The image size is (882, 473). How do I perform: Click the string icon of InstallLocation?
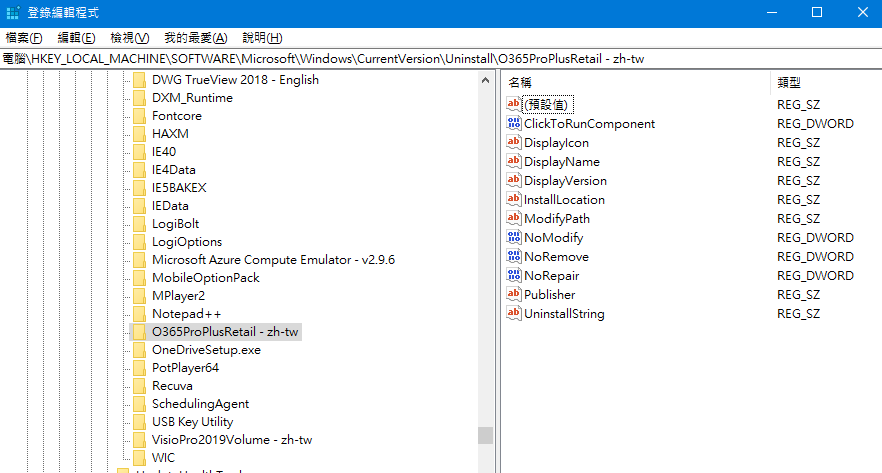tap(514, 199)
